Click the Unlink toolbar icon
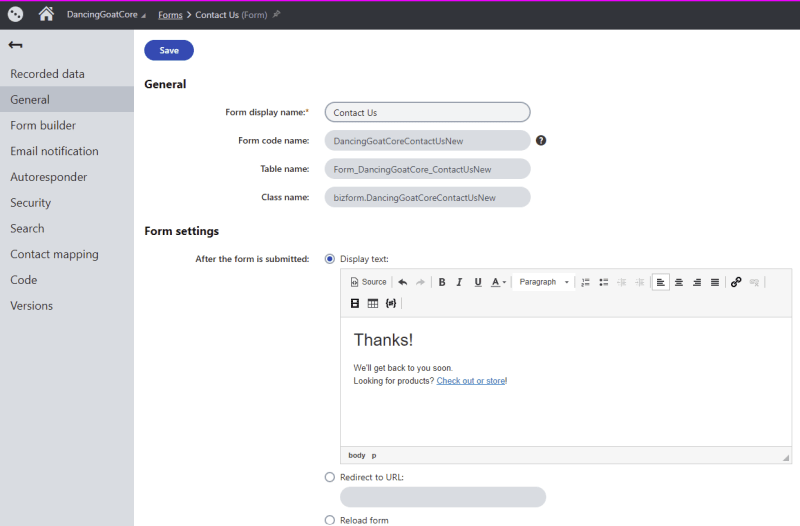The image size is (800, 526). pos(754,282)
